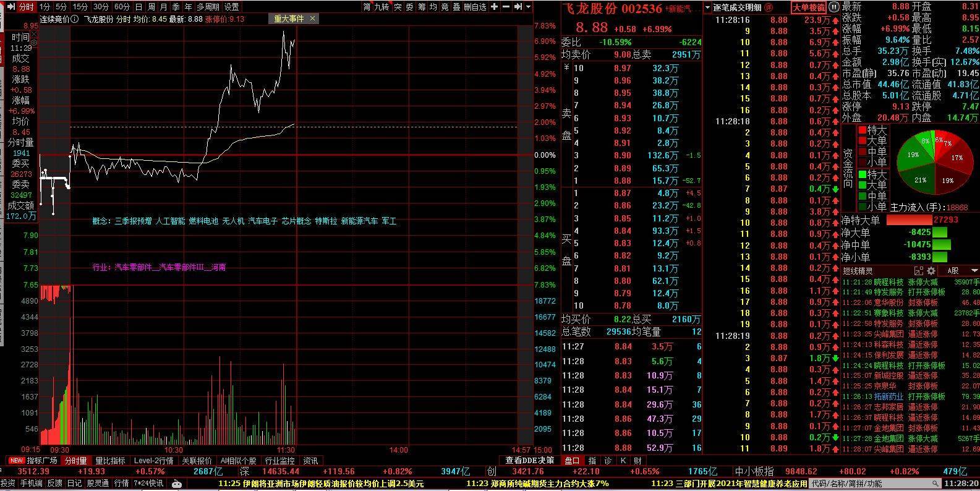Toggle the 委 order overlay button
This screenshot has height=491, width=980.
pyautogui.click(x=410, y=7)
